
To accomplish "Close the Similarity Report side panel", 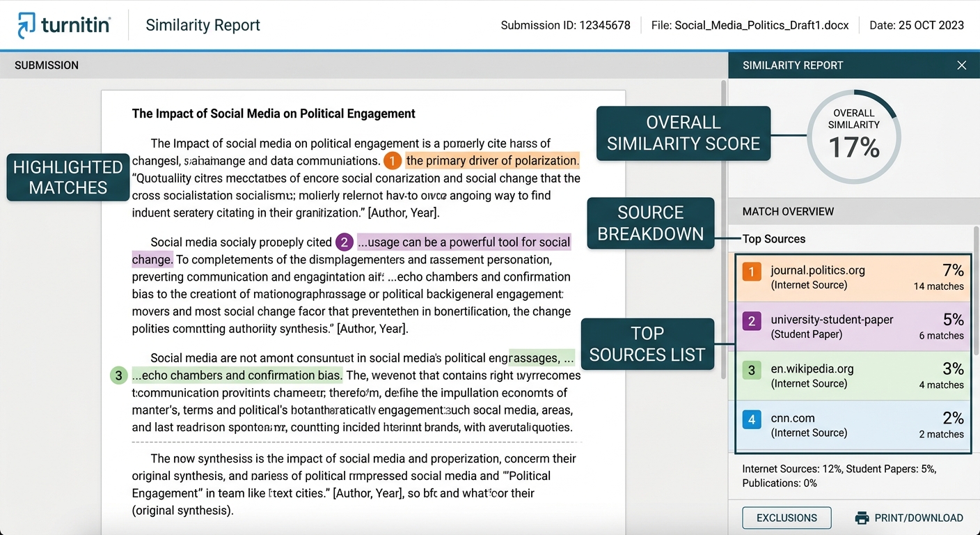I will [961, 65].
